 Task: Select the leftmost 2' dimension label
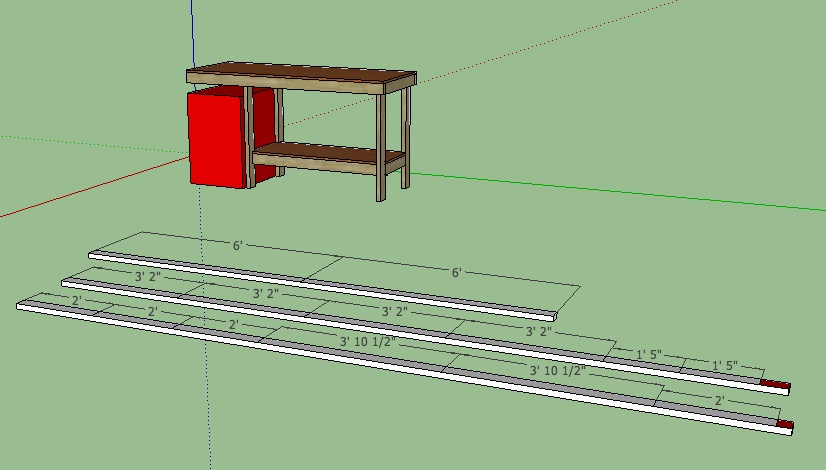click(x=76, y=300)
